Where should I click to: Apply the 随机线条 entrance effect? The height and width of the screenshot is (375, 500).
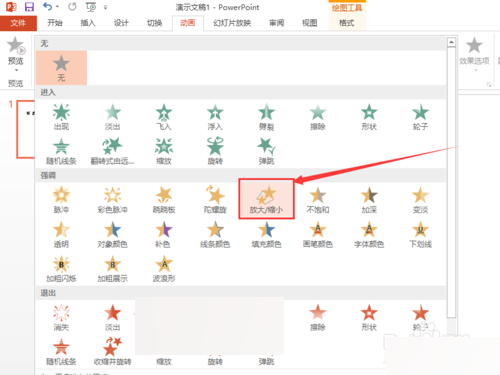click(x=61, y=151)
